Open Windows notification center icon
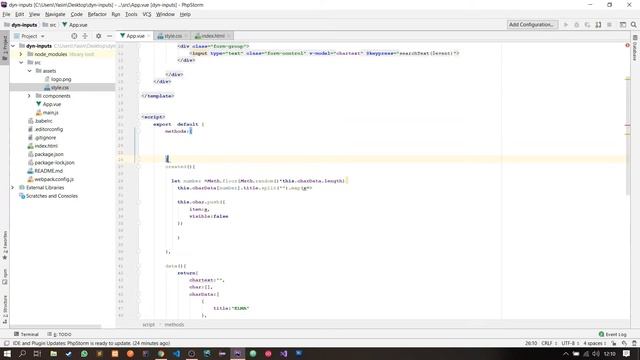This screenshot has width=640, height=360. pos(627,353)
